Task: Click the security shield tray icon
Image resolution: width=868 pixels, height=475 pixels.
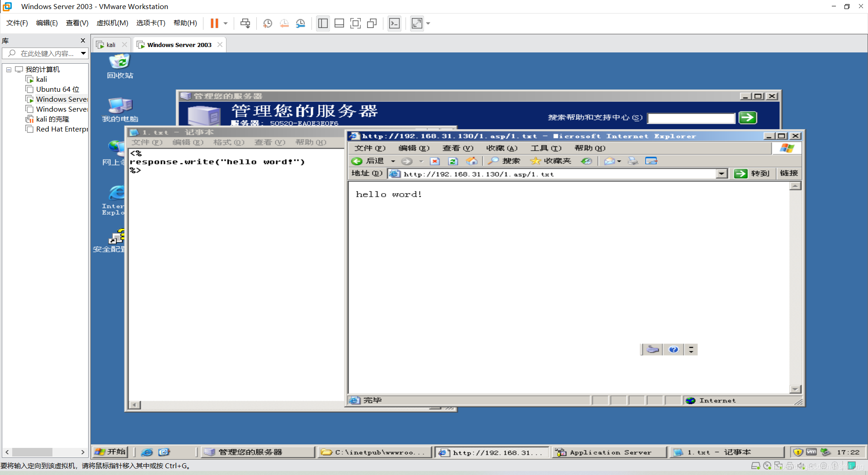Action: click(x=798, y=452)
